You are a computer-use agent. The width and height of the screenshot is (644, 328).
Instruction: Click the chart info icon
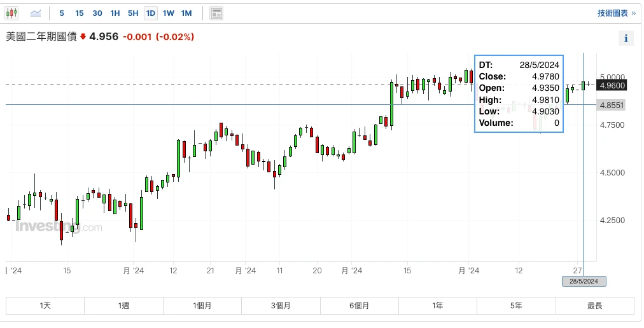tap(626, 38)
